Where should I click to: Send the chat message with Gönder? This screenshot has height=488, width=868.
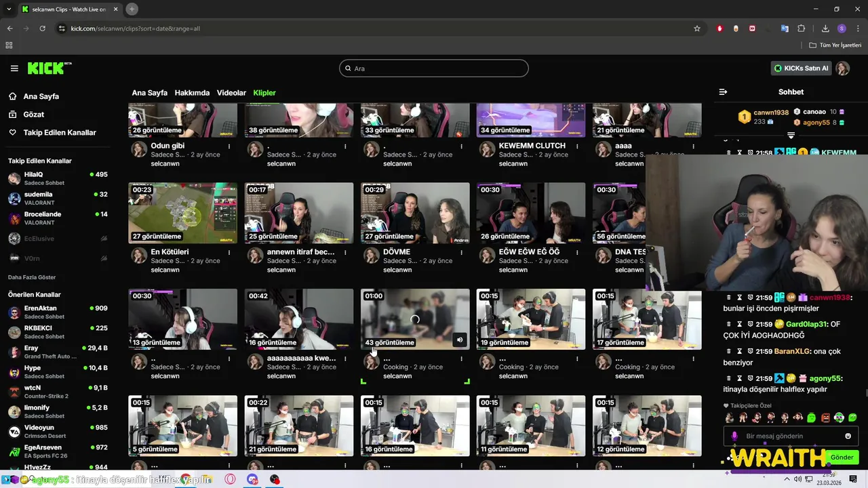842,457
